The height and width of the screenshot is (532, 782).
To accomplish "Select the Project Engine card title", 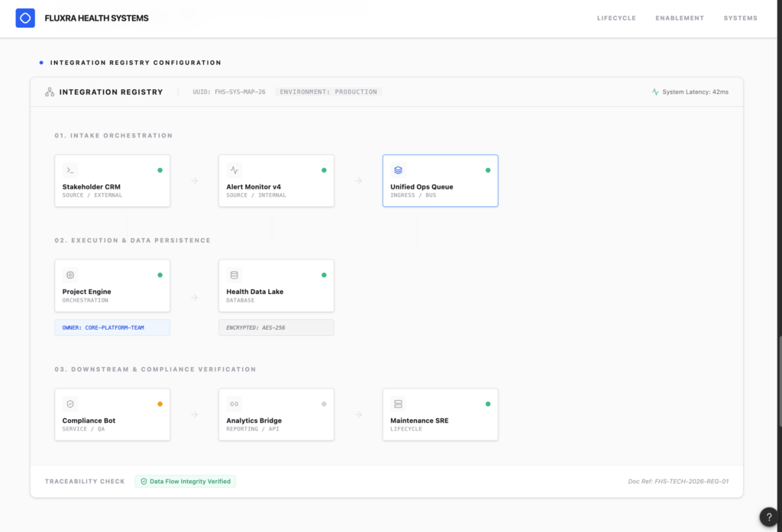I will [87, 291].
